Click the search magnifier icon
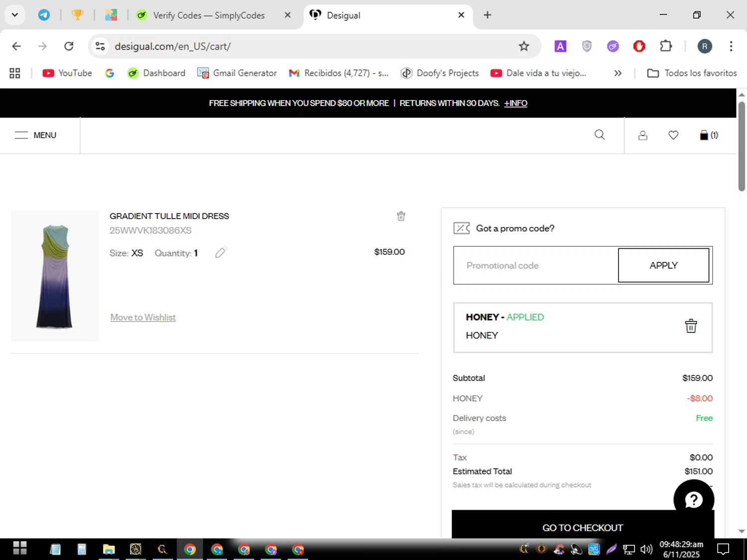Viewport: 747px width, 560px height. point(600,135)
